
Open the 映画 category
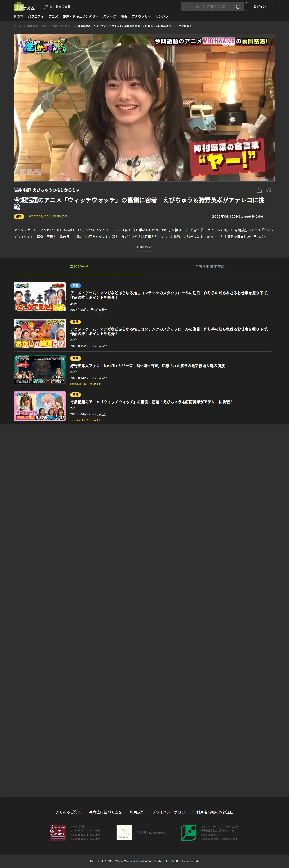[x=124, y=16]
